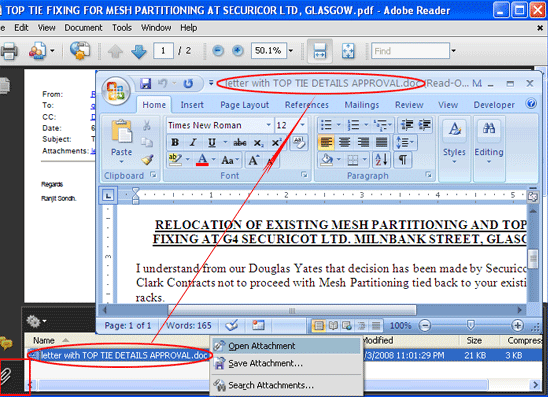This screenshot has height=397, width=548.
Task: Go to next page with down arrow
Action: click(138, 51)
